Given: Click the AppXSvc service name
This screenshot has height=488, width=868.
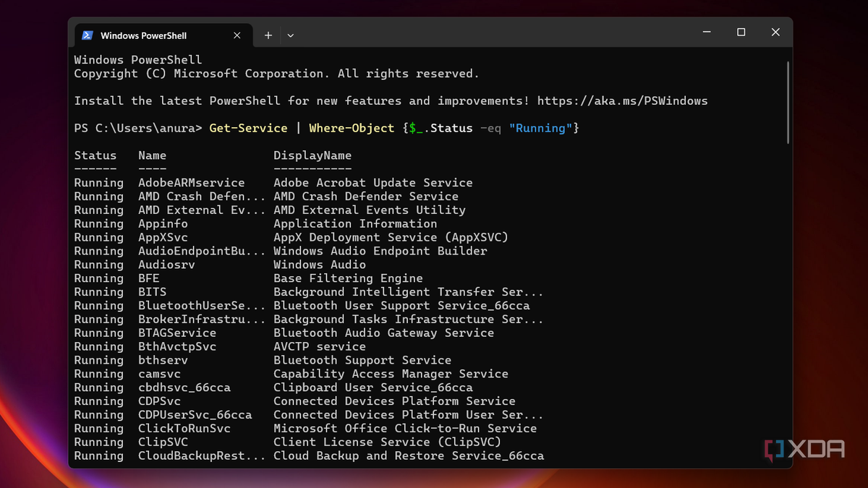Looking at the screenshot, I should 163,237.
